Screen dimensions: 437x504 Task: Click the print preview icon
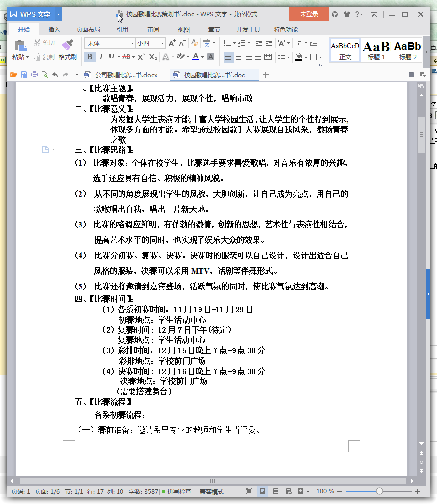(x=45, y=75)
